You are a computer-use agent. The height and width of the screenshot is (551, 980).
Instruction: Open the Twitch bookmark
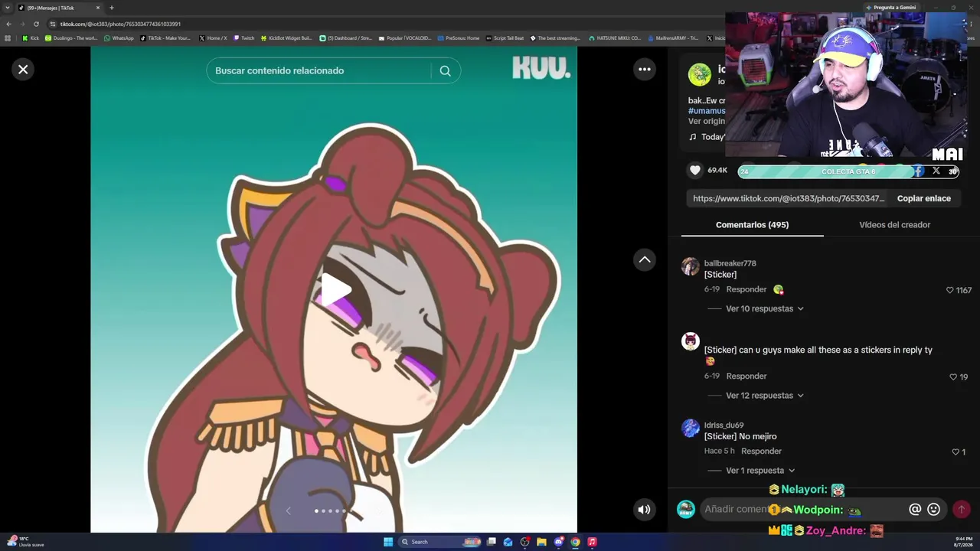coord(243,38)
